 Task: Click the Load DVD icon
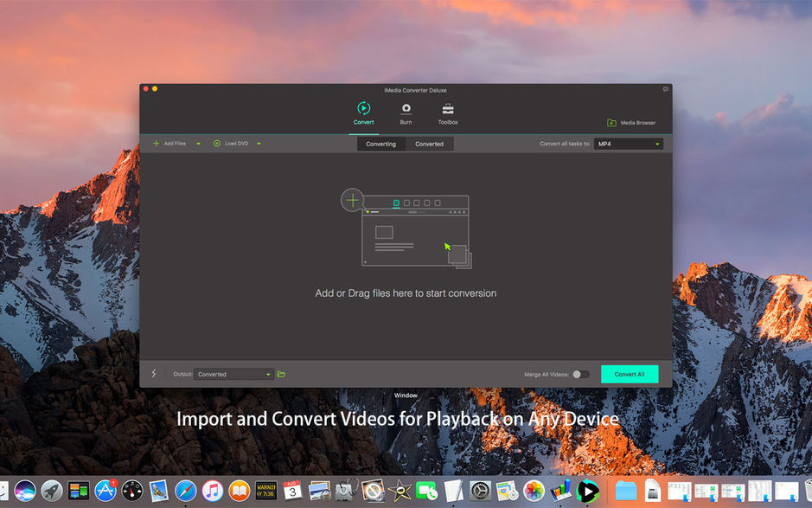click(x=216, y=142)
